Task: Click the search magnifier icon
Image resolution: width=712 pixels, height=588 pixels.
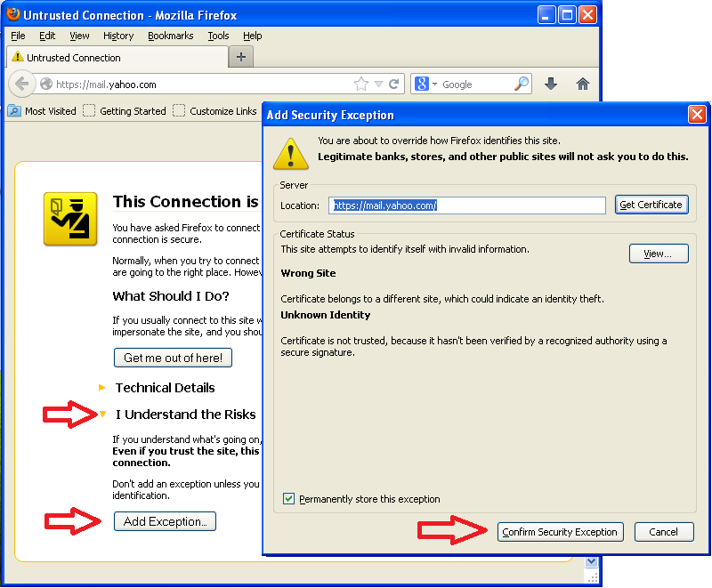Action: [x=522, y=84]
